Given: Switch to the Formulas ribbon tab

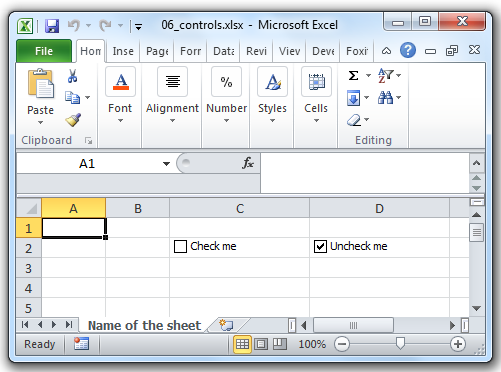Looking at the screenshot, I should click(190, 51).
